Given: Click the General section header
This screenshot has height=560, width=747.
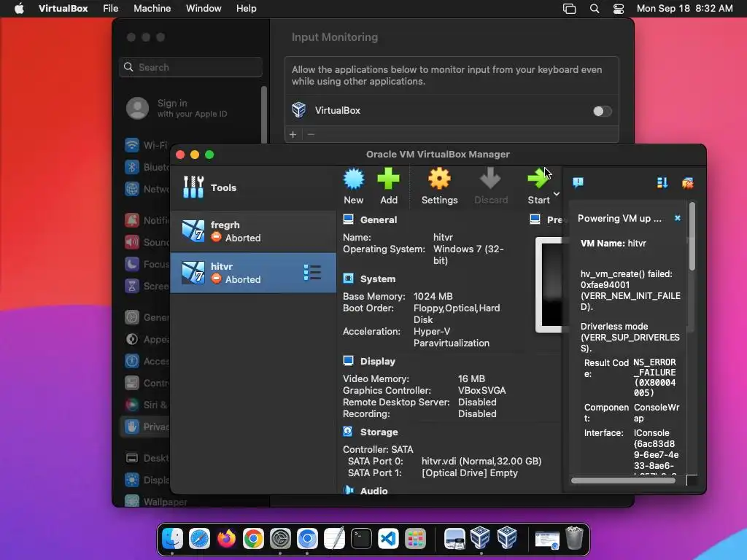Looking at the screenshot, I should pos(379,219).
